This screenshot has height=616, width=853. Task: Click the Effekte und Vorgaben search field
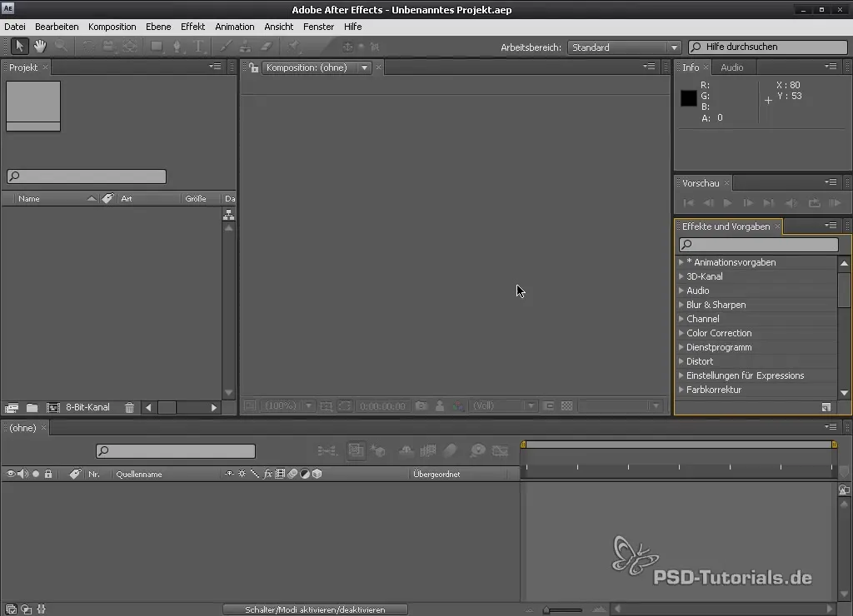coord(758,245)
